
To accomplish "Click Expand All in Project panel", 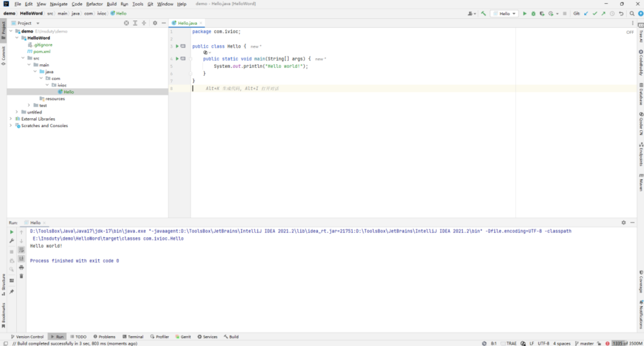I will coord(135,23).
